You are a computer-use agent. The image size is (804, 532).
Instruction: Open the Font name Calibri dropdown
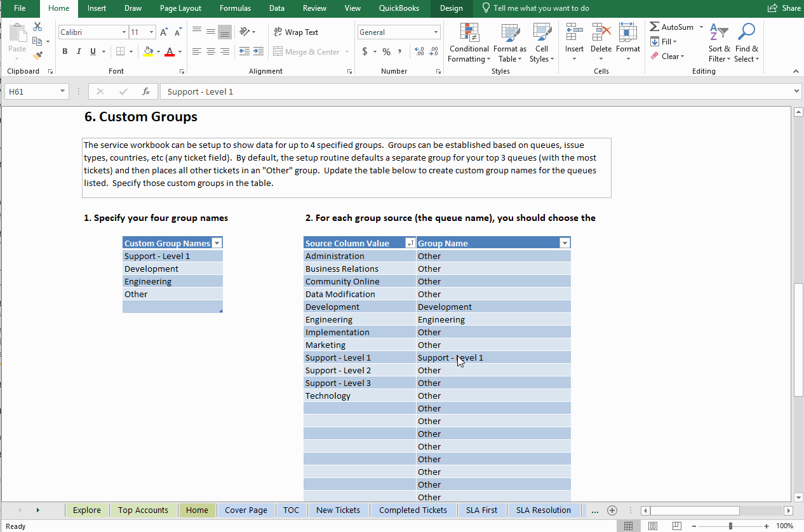[x=124, y=32]
